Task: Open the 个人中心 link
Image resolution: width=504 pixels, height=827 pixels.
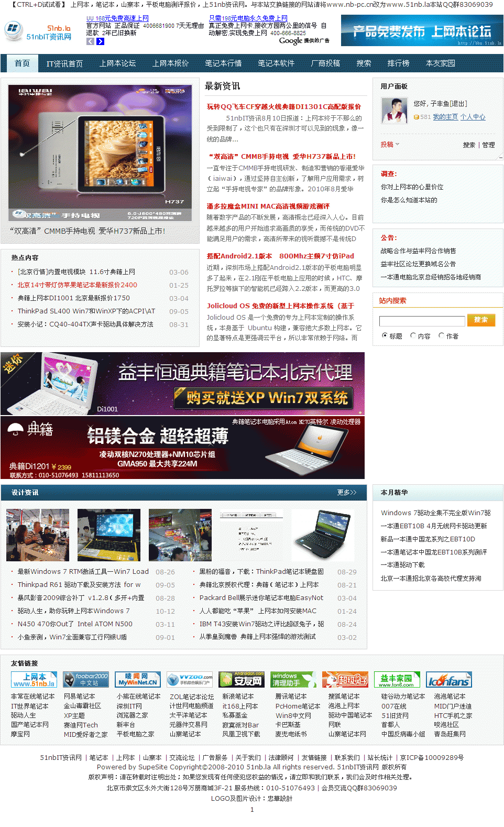Action: (x=473, y=117)
